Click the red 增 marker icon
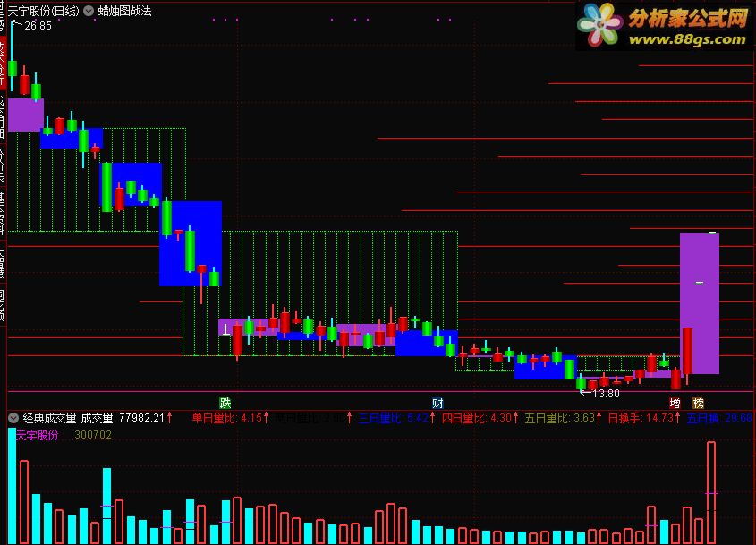The width and height of the screenshot is (756, 545). point(675,403)
